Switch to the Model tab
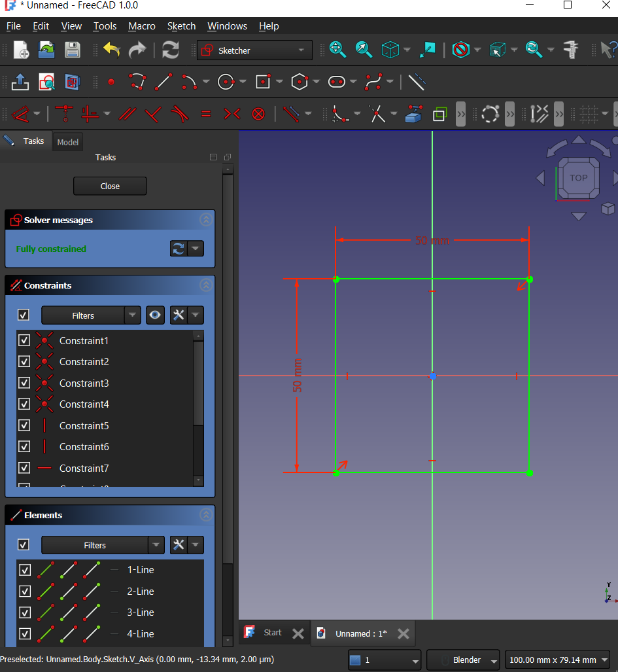 (67, 142)
